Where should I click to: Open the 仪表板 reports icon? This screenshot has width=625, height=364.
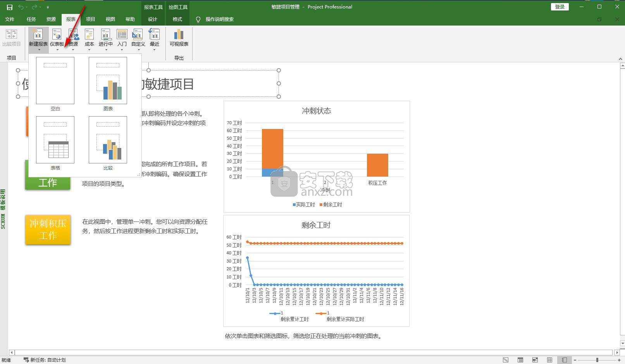pyautogui.click(x=57, y=35)
